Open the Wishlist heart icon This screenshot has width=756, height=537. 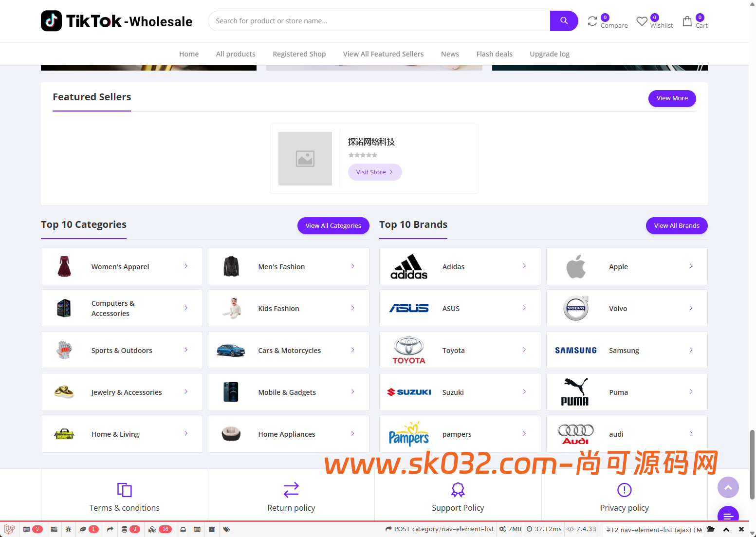[x=642, y=21]
